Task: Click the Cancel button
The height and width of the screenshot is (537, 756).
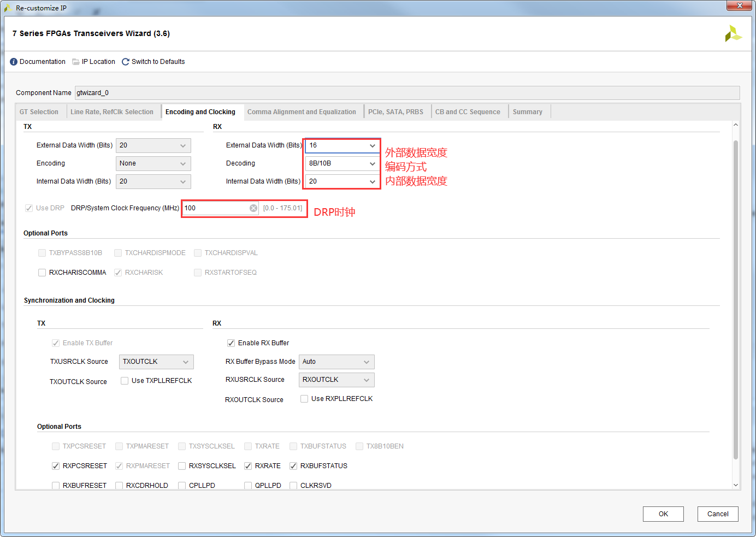Action: click(718, 514)
